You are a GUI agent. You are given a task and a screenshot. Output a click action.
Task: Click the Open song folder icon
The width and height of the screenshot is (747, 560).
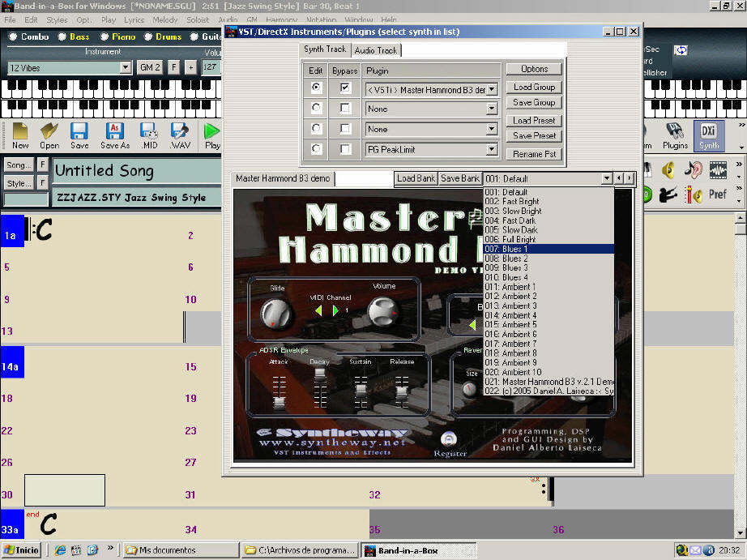(x=49, y=136)
